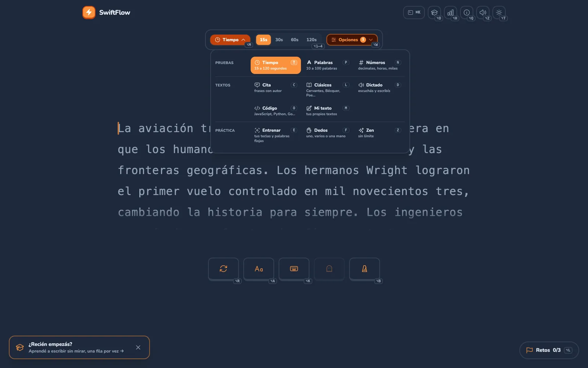This screenshot has height=368, width=588.
Task: Click the 'decimales, horas, miles' subtitle
Action: pyautogui.click(x=378, y=68)
